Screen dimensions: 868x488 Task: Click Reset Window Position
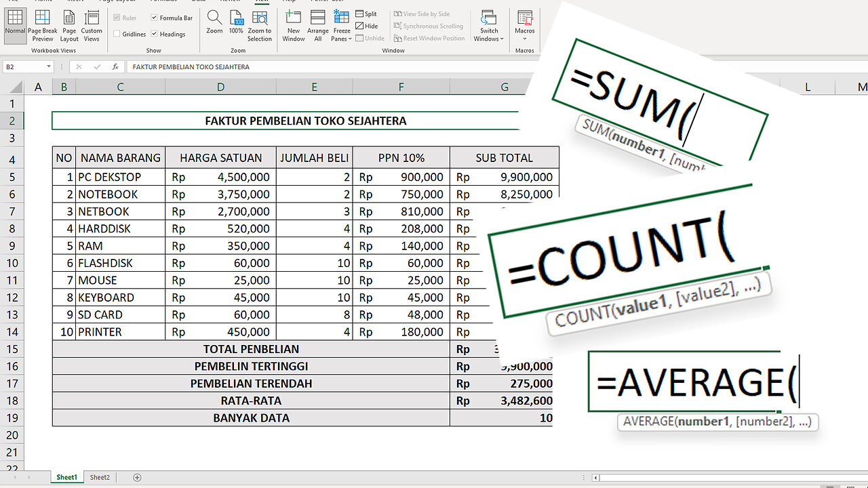pyautogui.click(x=430, y=39)
